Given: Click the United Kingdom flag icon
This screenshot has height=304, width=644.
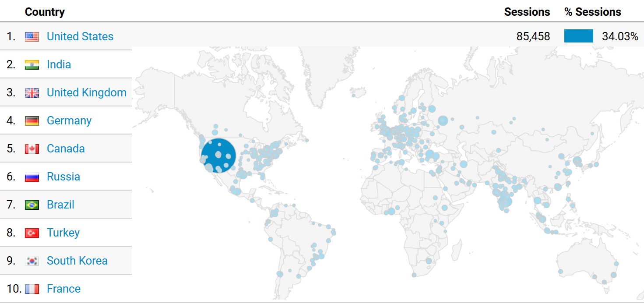Looking at the screenshot, I should [32, 93].
